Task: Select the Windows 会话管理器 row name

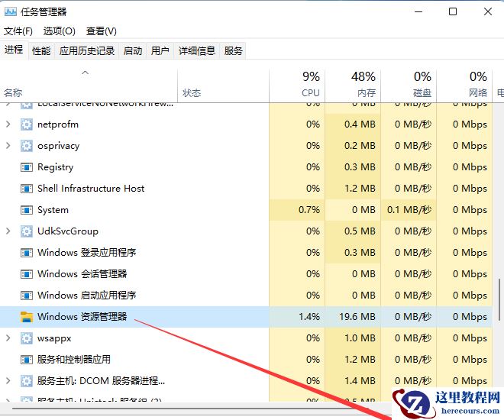Action: pos(82,274)
